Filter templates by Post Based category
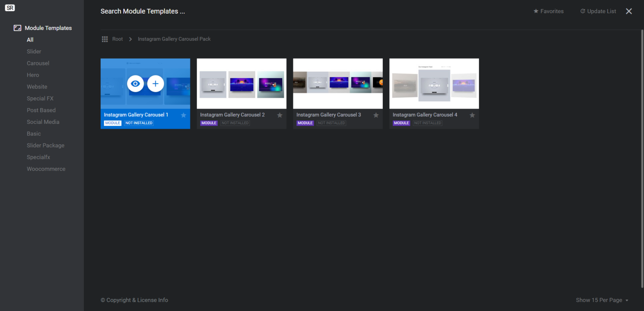The height and width of the screenshot is (311, 644). click(41, 110)
